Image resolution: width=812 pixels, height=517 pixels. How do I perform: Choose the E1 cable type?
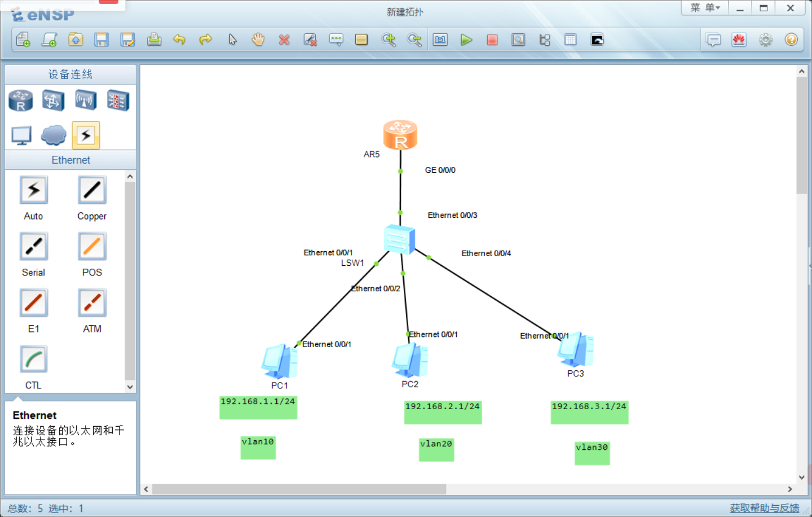[34, 303]
